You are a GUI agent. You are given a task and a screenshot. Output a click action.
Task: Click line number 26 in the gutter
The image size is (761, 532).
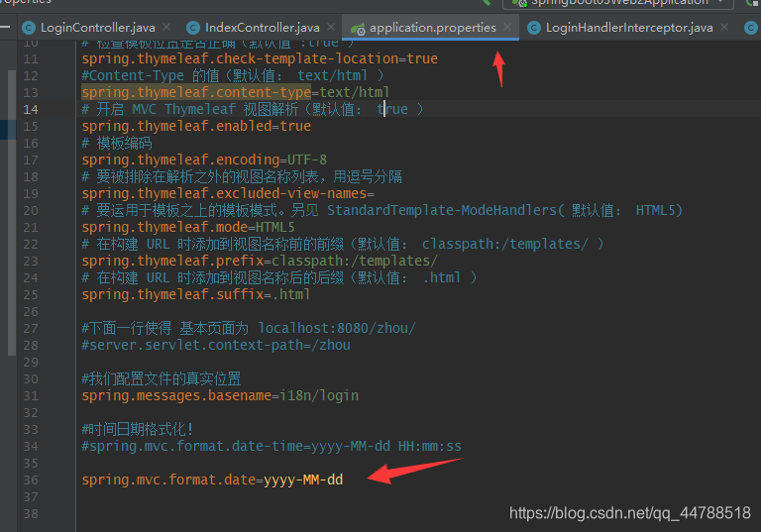point(31,312)
